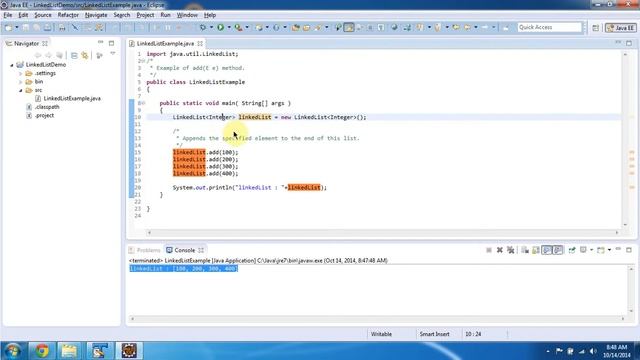Open the Window menu
640x360 pixels.
pyautogui.click(x=187, y=15)
